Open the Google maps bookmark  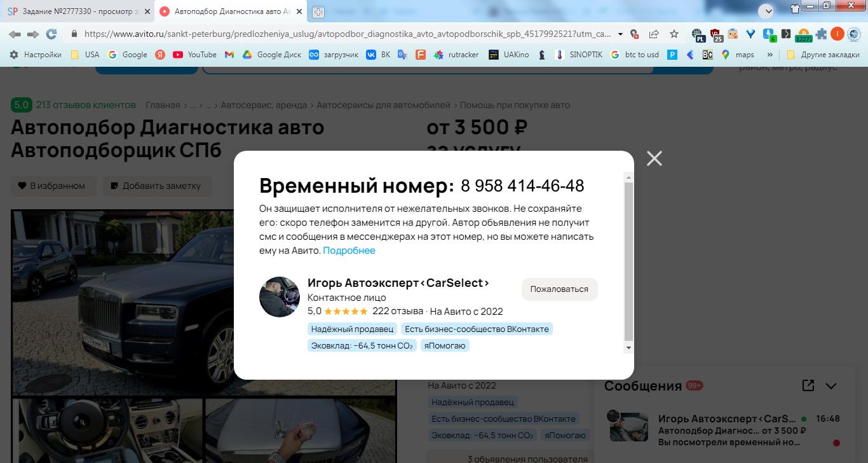click(737, 55)
